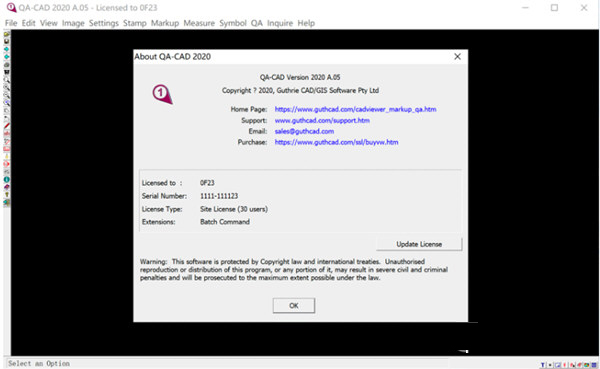This screenshot has width=600, height=369.
Task: Open the Help menu
Action: click(306, 23)
